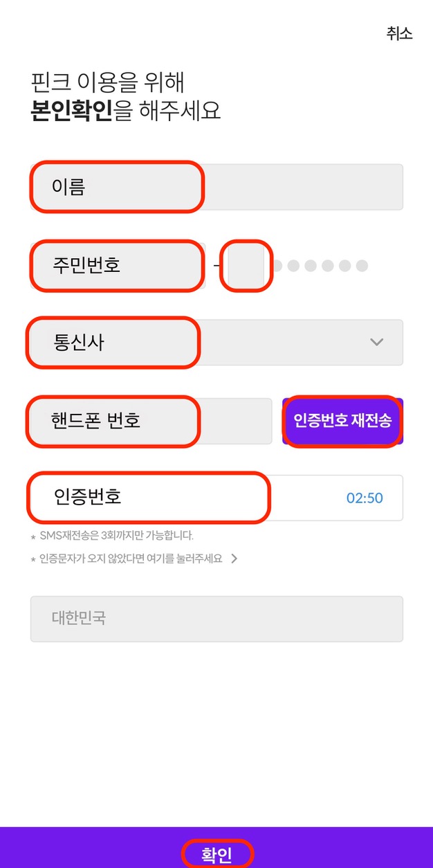433x868 pixels.
Task: Tap 취소 to cancel verification
Action: pyautogui.click(x=398, y=33)
